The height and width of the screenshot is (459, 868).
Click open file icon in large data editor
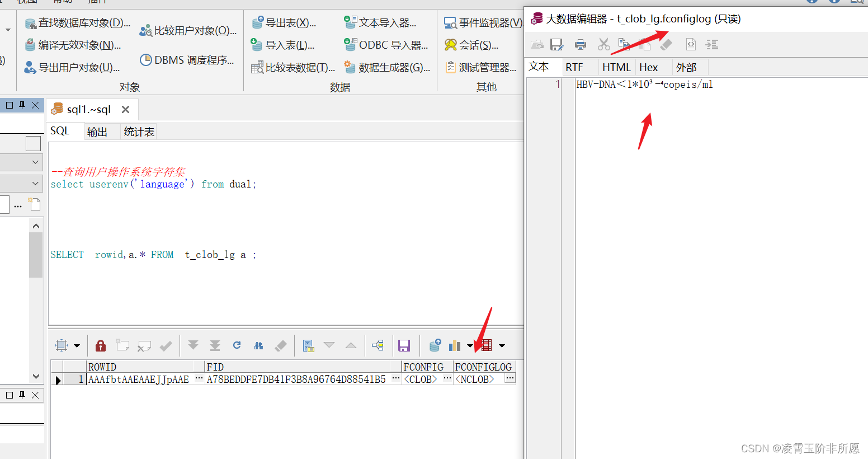tap(537, 44)
